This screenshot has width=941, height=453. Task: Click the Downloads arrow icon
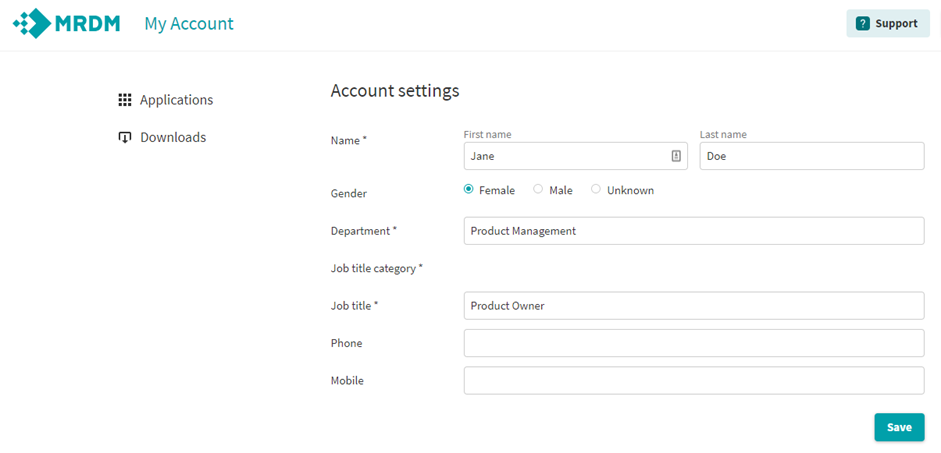[x=124, y=138]
